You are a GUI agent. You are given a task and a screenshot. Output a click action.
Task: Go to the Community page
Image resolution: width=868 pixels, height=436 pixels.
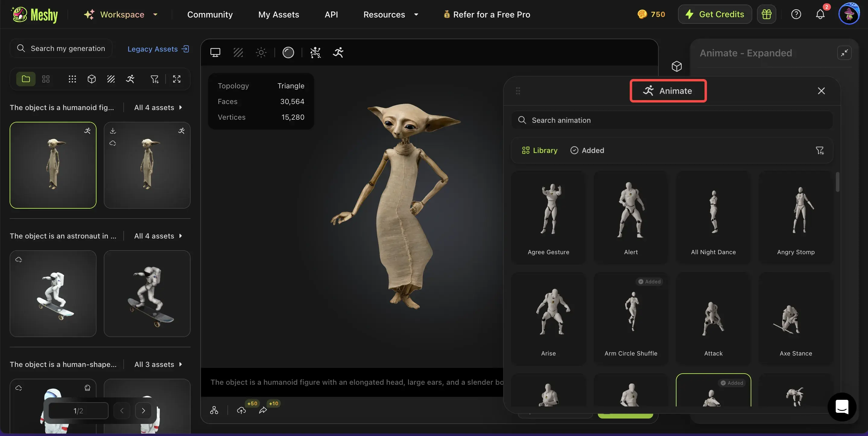[x=210, y=14]
